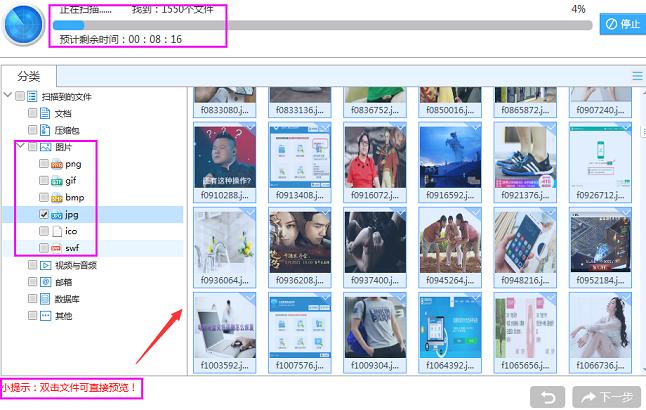
Task: Tick the 图片 checkbox
Action: tap(33, 147)
